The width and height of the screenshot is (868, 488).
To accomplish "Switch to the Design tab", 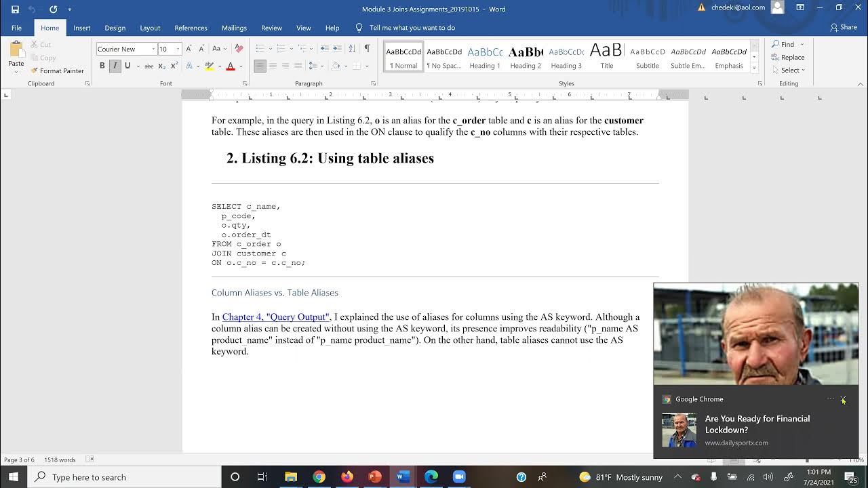I will tap(115, 28).
